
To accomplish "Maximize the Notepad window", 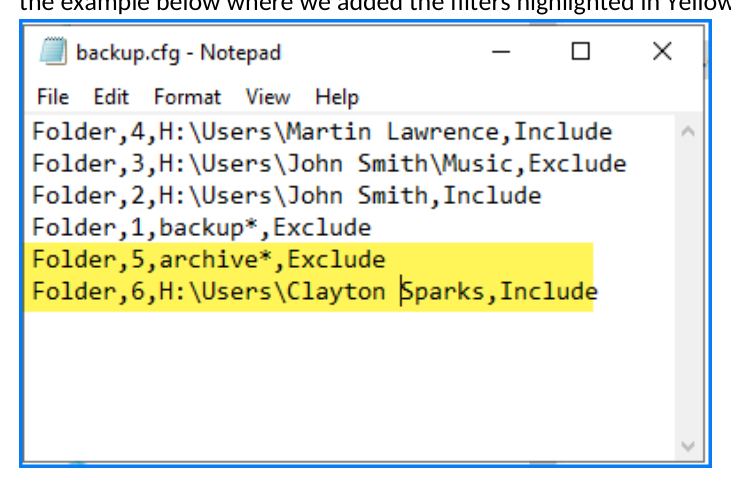I will (580, 51).
